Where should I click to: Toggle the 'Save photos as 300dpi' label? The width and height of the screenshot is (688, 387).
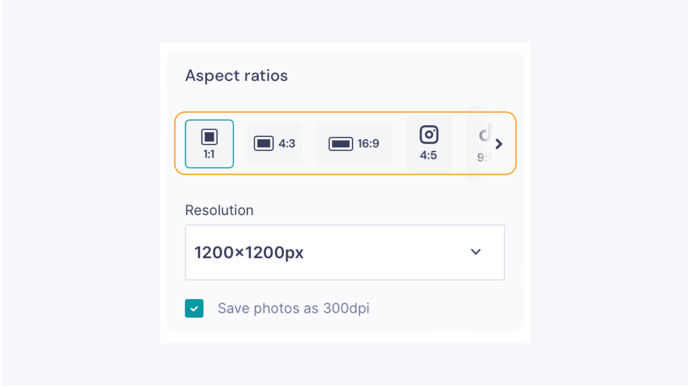click(294, 308)
